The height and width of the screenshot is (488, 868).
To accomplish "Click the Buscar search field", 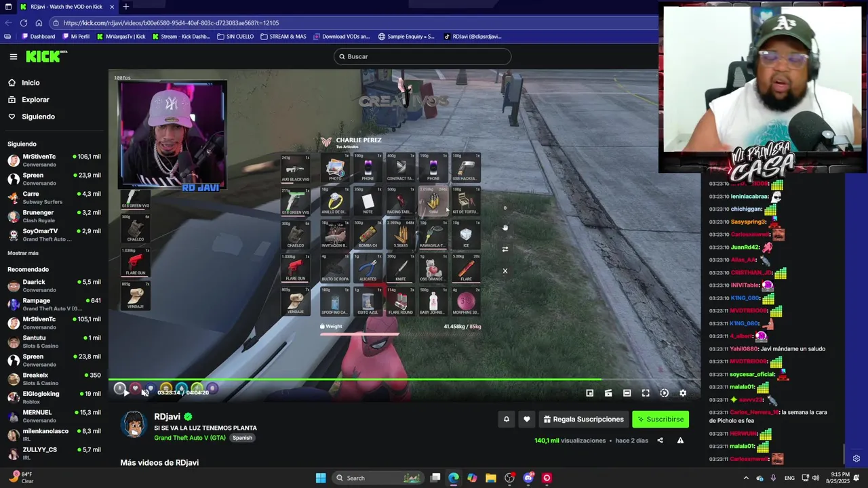I will [422, 56].
